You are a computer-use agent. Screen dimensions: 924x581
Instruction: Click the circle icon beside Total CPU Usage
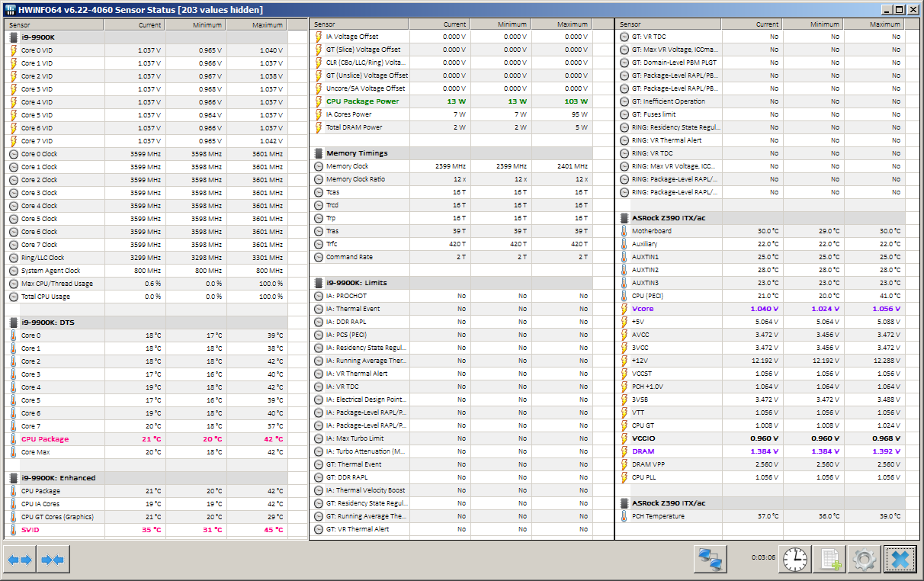(14, 297)
